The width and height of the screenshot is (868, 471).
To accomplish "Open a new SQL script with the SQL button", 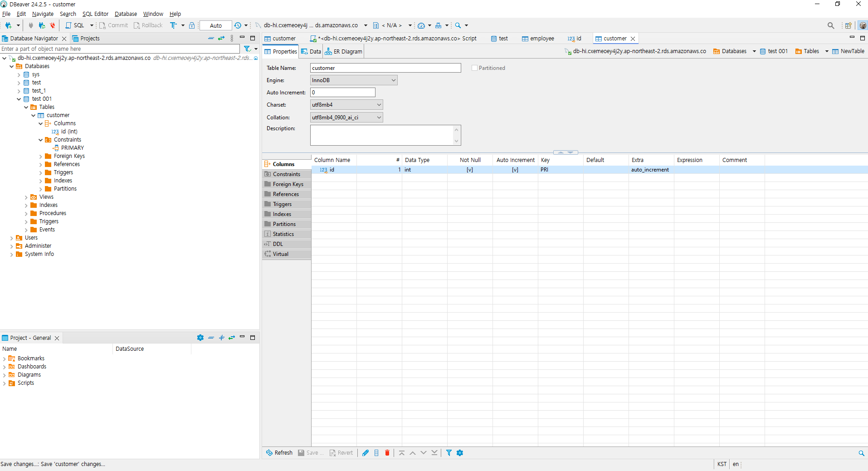I will [x=75, y=25].
